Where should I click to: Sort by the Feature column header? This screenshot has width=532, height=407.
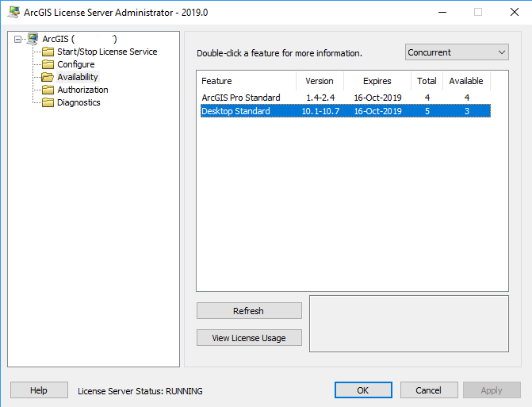click(x=247, y=81)
